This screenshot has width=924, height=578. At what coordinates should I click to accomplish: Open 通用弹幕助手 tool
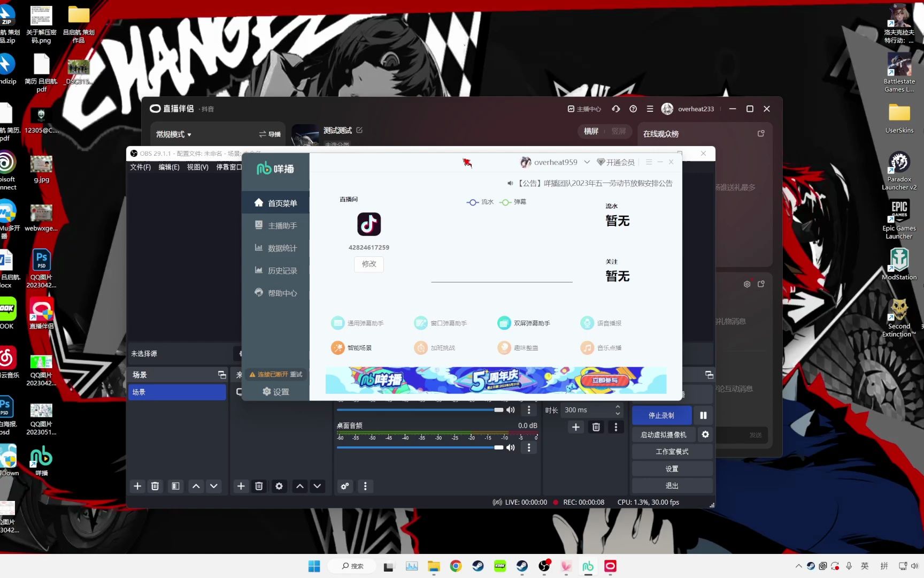pos(357,323)
